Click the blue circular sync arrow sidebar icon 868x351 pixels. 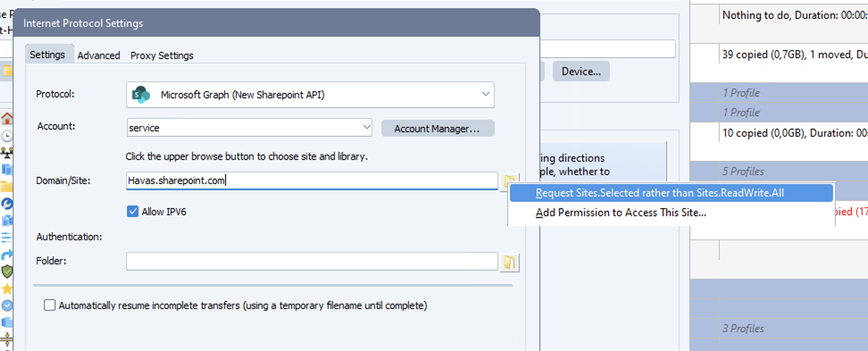[7, 204]
